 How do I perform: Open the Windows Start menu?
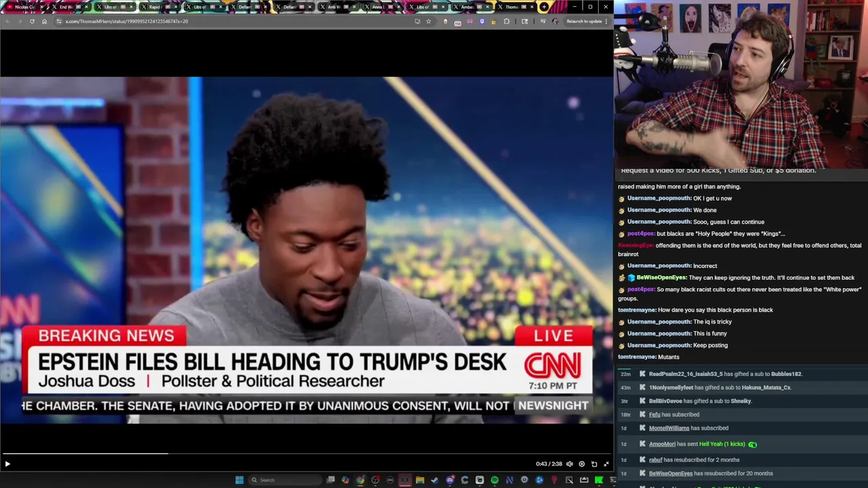(239, 480)
